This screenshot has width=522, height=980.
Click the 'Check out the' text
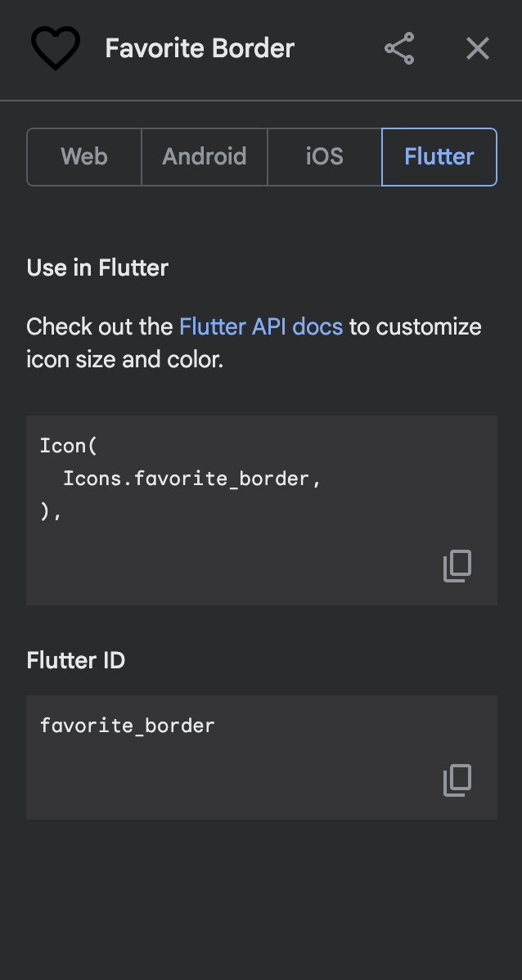click(100, 327)
